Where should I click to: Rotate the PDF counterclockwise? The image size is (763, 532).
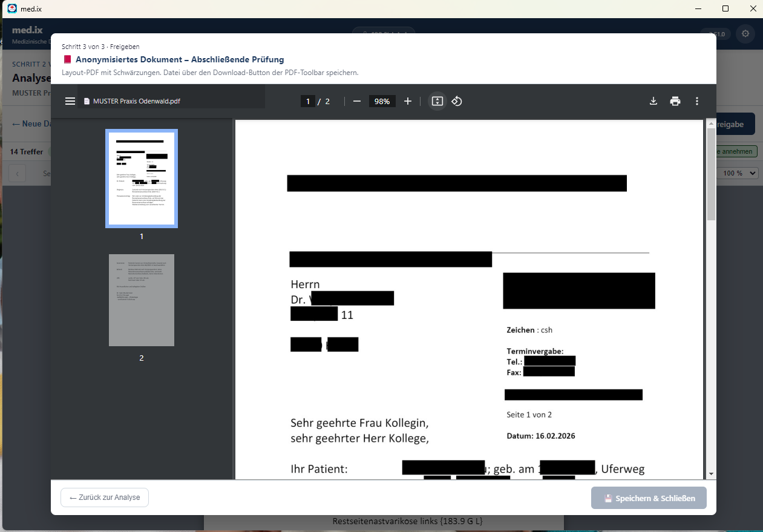pos(457,101)
